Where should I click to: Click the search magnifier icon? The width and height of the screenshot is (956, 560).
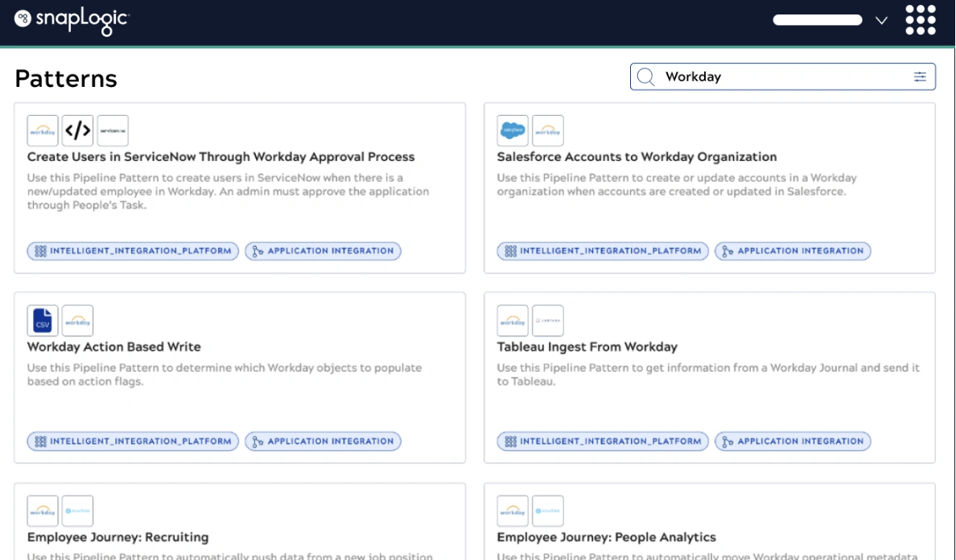[x=645, y=76]
